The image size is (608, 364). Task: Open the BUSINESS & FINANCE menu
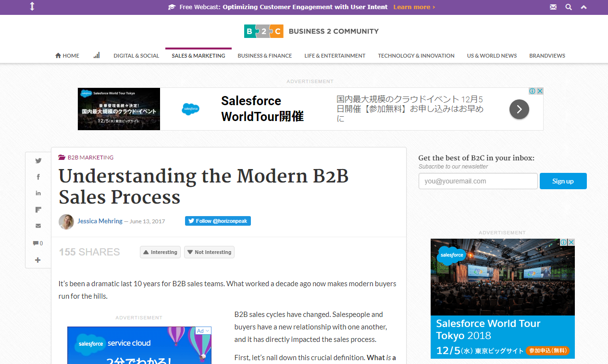point(265,56)
